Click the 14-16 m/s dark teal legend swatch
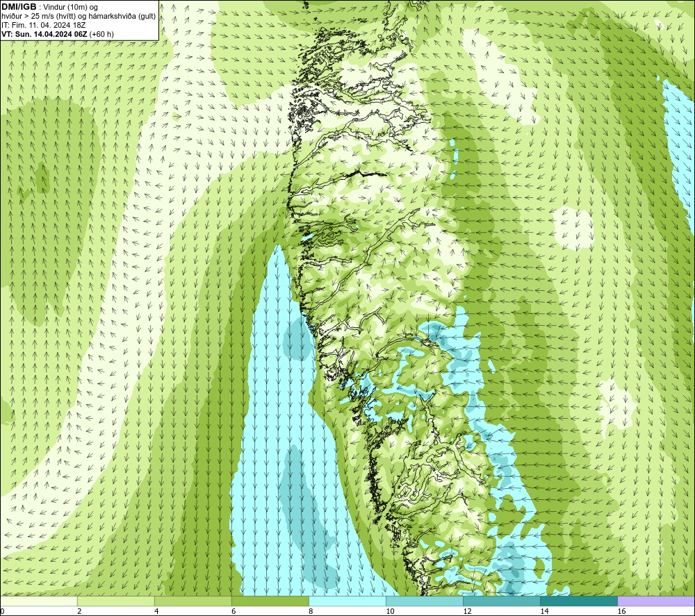The image size is (695, 616). click(x=578, y=601)
